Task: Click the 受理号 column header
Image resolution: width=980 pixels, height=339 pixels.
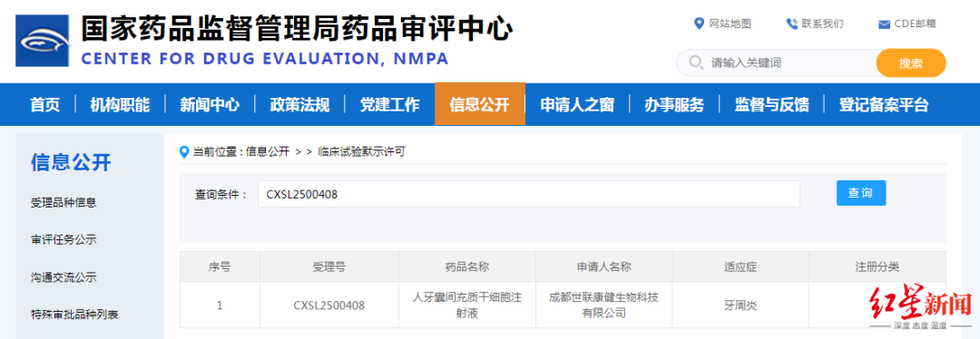Action: click(x=329, y=267)
